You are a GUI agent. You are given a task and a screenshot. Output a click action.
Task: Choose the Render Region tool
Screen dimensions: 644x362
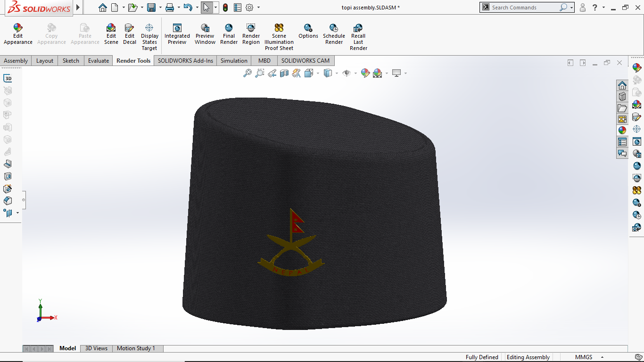point(251,34)
